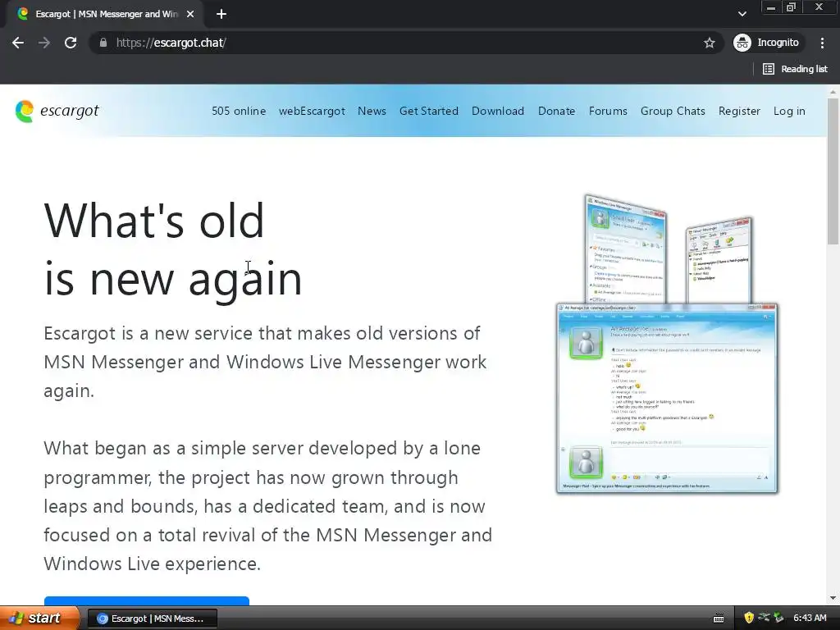Go to the News page
The height and width of the screenshot is (630, 840).
pos(372,111)
